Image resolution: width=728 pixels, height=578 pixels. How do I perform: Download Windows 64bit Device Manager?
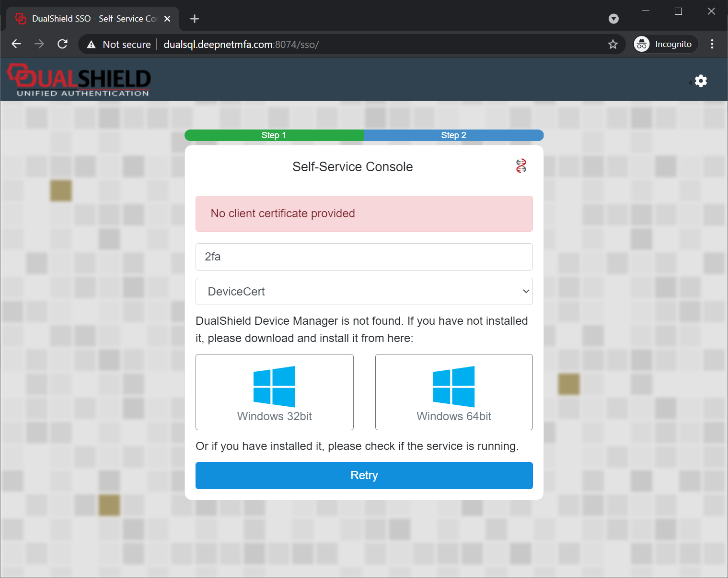pyautogui.click(x=454, y=392)
